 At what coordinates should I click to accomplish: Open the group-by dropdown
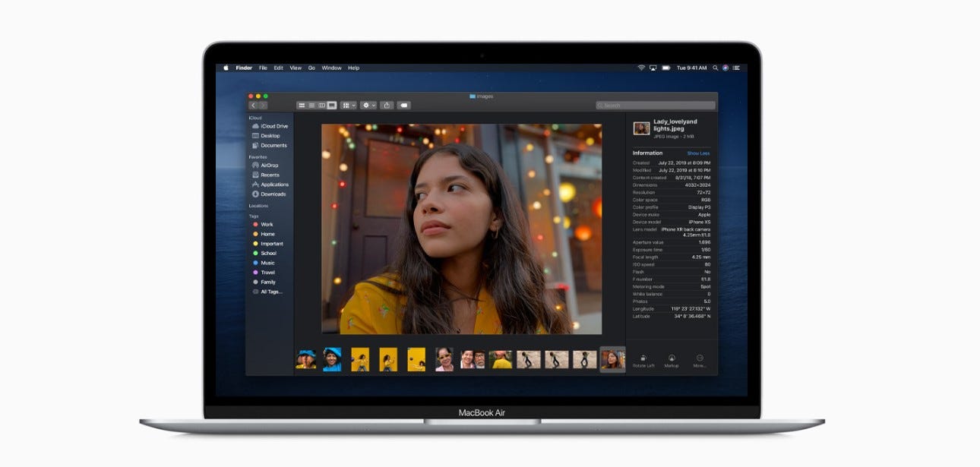click(x=348, y=106)
